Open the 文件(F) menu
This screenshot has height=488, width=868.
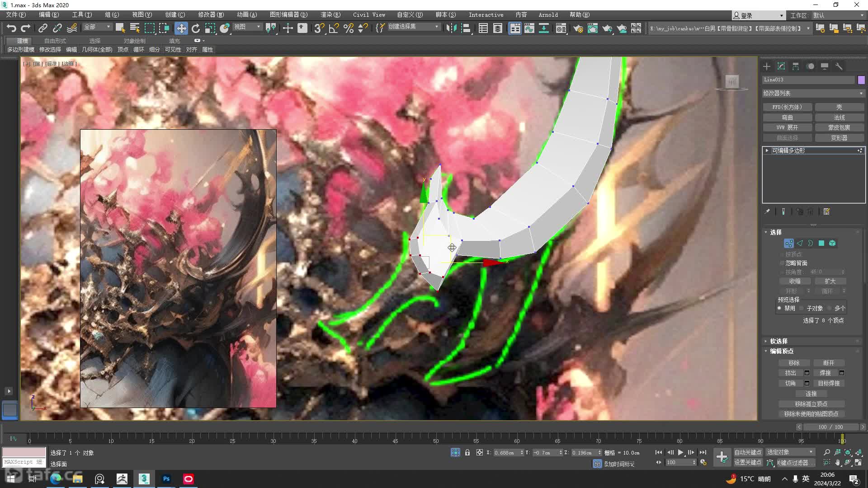tap(16, 15)
